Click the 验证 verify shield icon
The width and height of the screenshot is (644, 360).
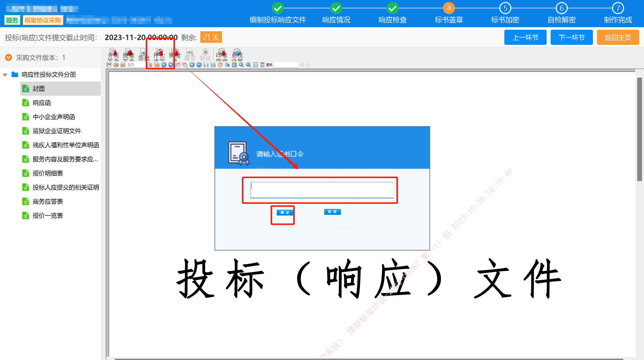pyautogui.click(x=205, y=55)
